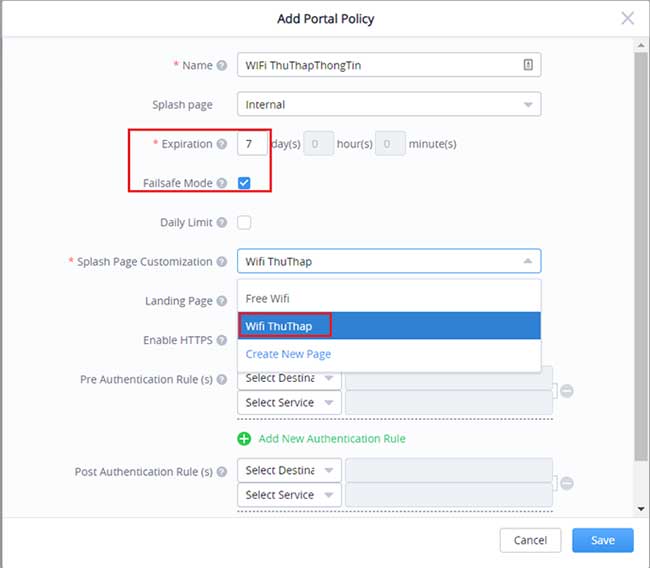Select Wifi ThuThap from the list

(279, 326)
